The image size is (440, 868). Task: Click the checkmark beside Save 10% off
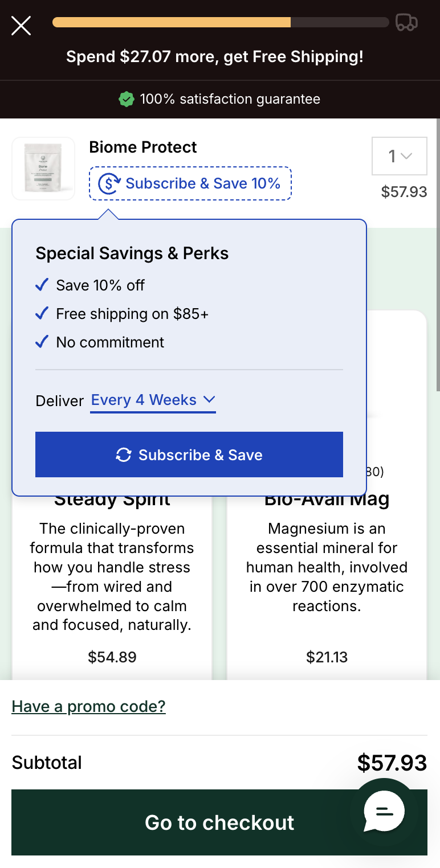click(42, 285)
